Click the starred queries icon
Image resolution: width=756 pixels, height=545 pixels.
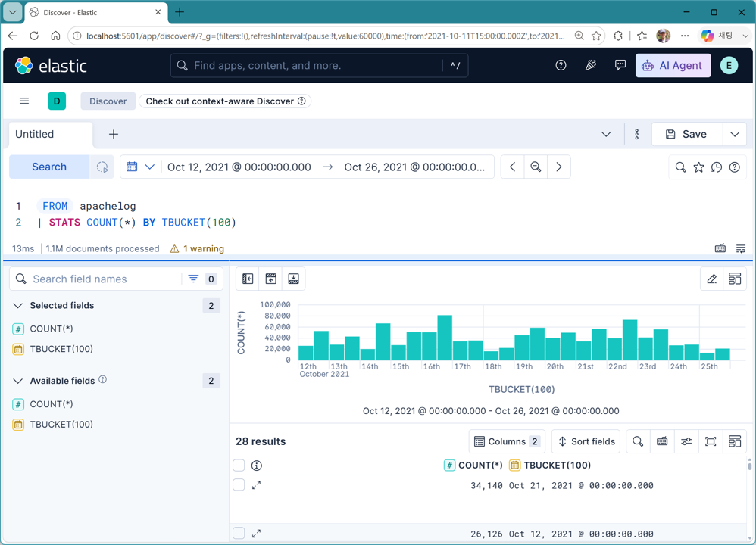point(698,167)
